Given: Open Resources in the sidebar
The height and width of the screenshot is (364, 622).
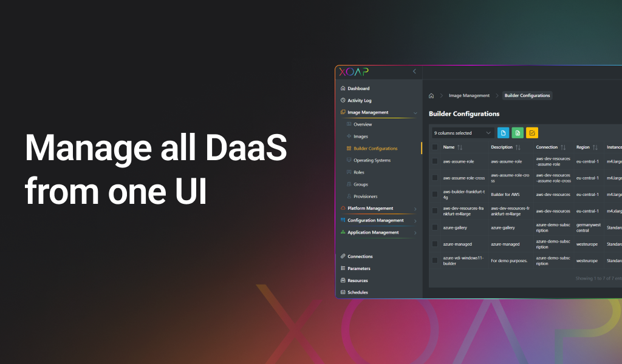Looking at the screenshot, I should [x=357, y=280].
